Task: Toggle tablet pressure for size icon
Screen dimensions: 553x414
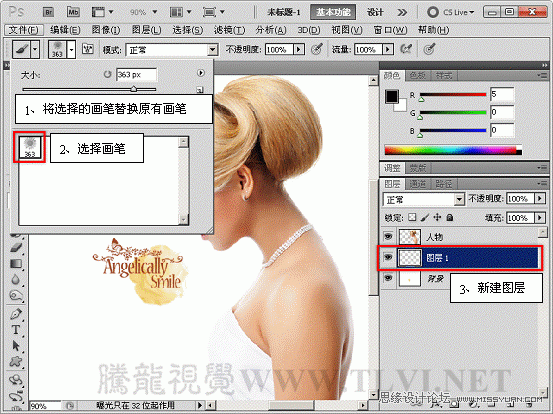Action: pos(429,49)
